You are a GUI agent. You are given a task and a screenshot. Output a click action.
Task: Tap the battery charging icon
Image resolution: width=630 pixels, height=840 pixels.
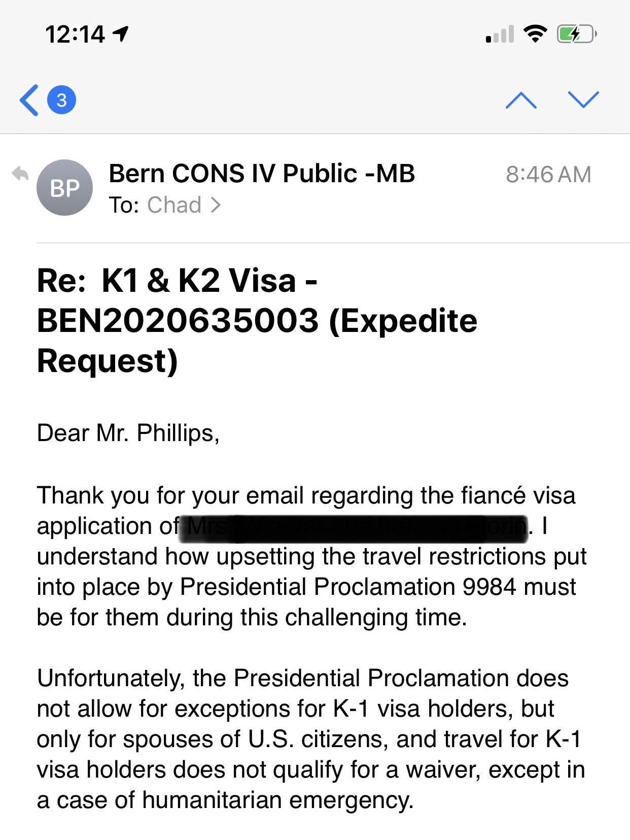pyautogui.click(x=577, y=34)
